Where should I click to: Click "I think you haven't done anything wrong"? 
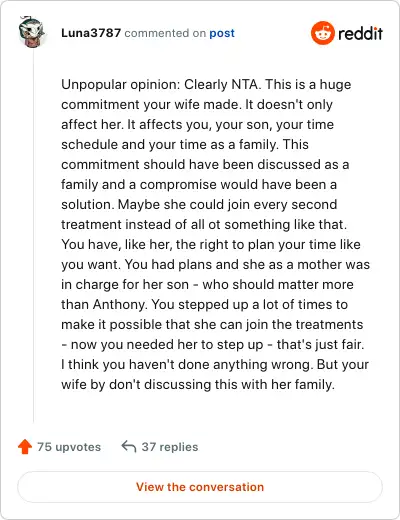(x=187, y=364)
